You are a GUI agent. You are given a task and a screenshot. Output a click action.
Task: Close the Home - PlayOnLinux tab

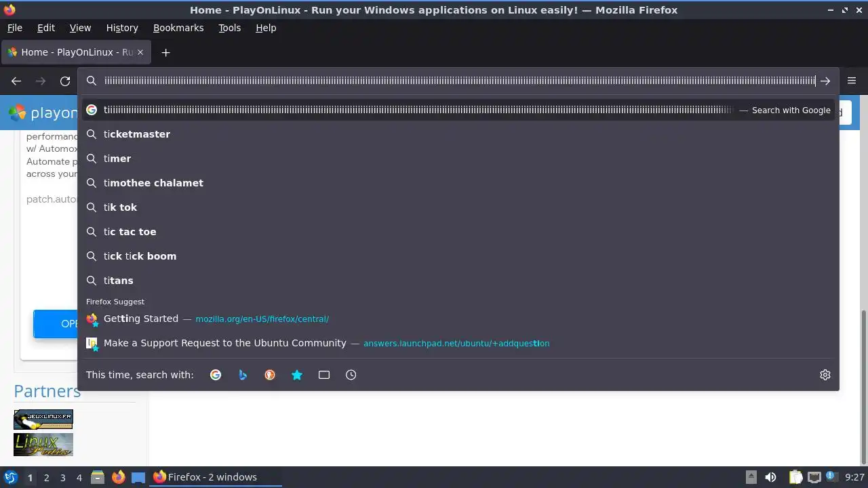click(140, 52)
